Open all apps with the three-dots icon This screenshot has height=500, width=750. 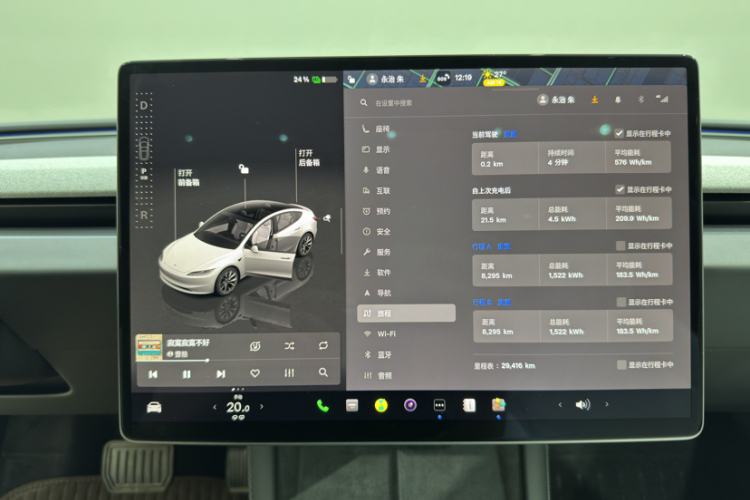[x=439, y=405]
